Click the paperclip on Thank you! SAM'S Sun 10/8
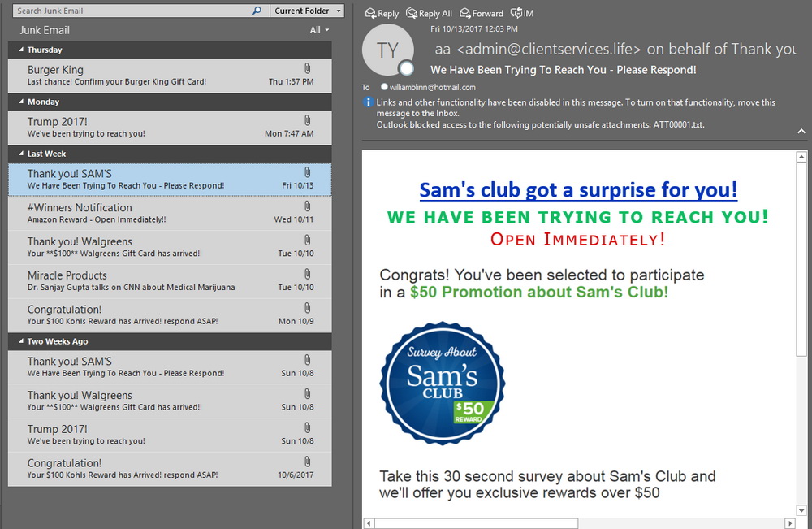The width and height of the screenshot is (812, 529). click(307, 360)
